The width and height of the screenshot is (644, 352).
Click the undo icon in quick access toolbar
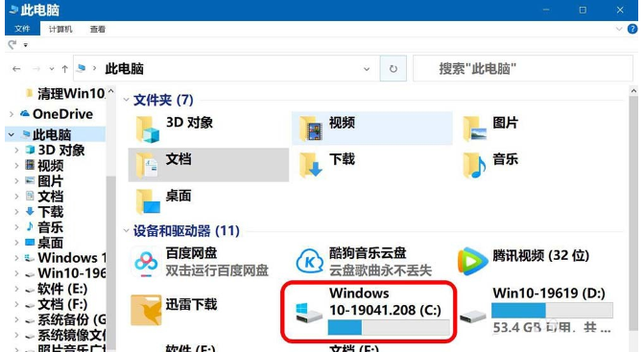coord(12,44)
